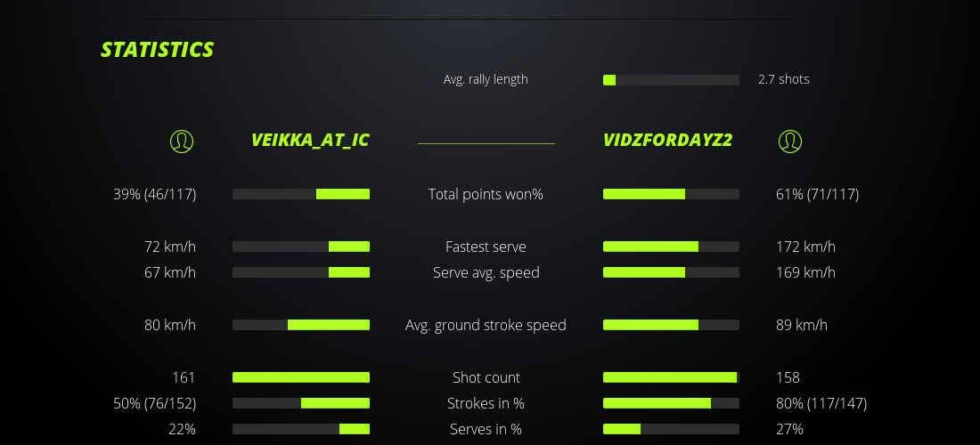Screen dimensions: 980x445
Task: Click the profile icon beside VIDZFORDAYZ2
Action: (x=790, y=141)
